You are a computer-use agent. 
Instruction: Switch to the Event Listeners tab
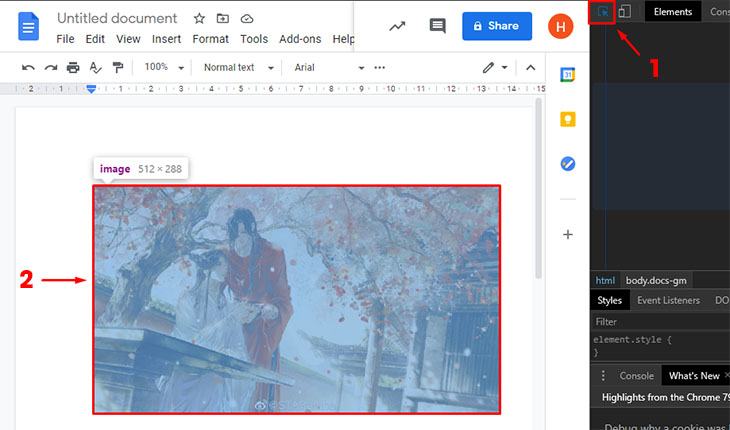(x=668, y=300)
